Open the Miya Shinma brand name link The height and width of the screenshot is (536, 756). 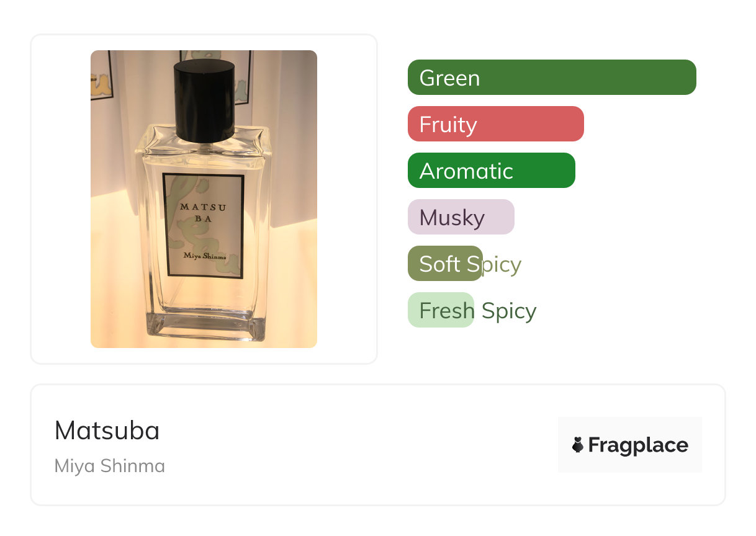coord(110,466)
